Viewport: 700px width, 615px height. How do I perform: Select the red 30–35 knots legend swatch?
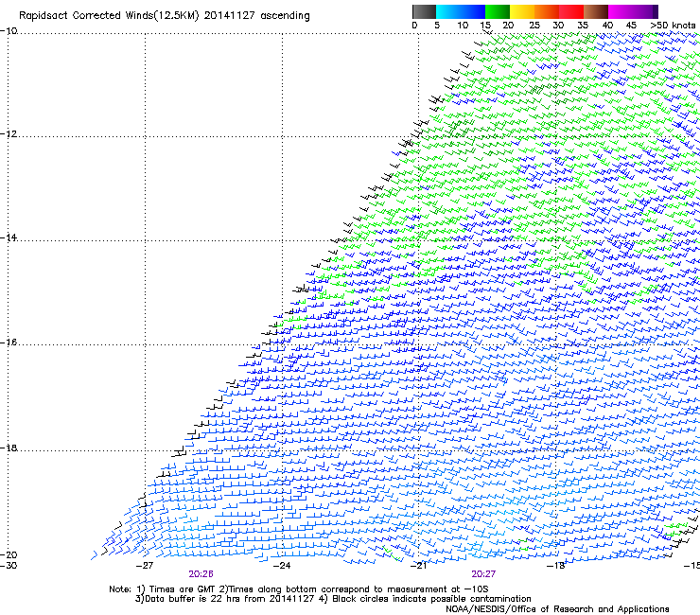pos(571,11)
